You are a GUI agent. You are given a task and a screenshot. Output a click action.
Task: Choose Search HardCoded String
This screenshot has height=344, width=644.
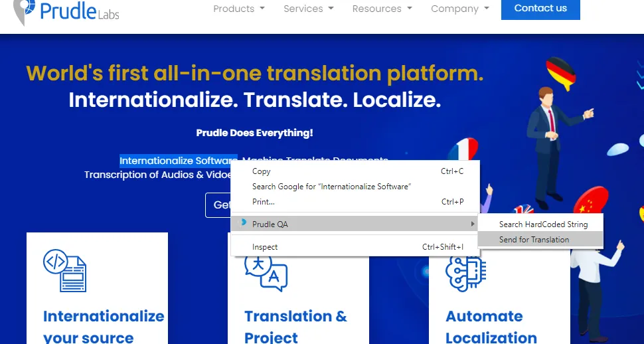click(541, 224)
